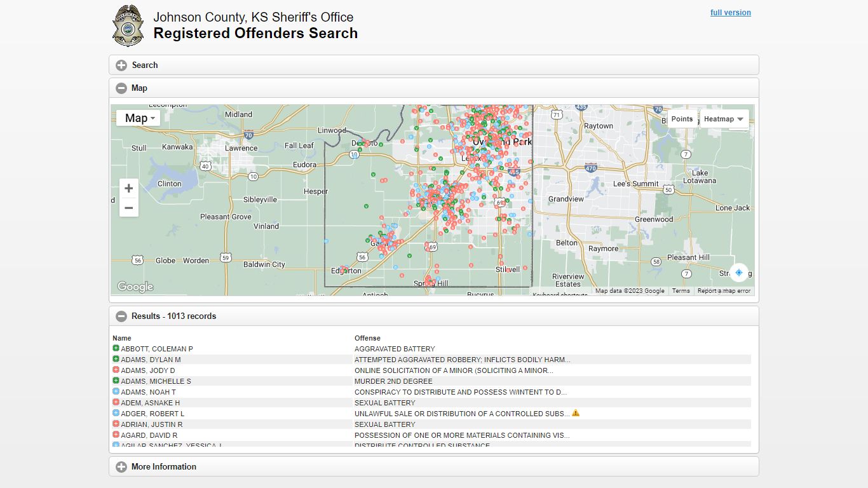The image size is (868, 488).
Task: Collapse the Map panel
Action: tap(433, 88)
